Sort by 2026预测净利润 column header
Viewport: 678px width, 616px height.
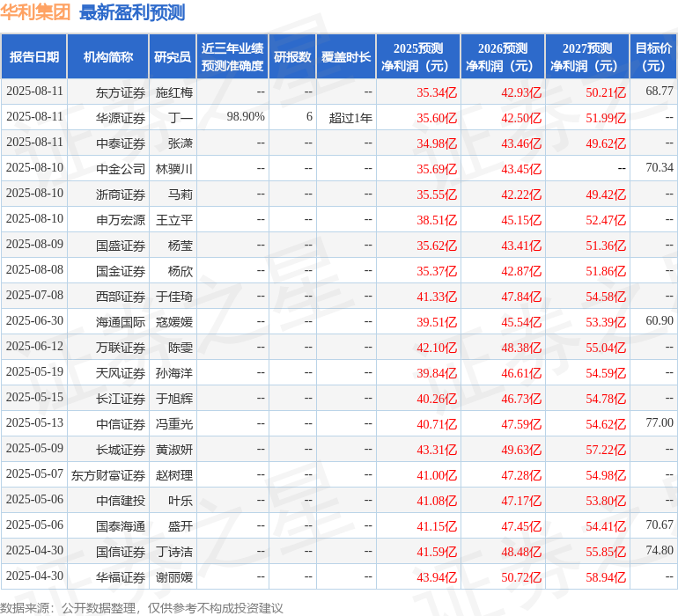click(x=503, y=57)
